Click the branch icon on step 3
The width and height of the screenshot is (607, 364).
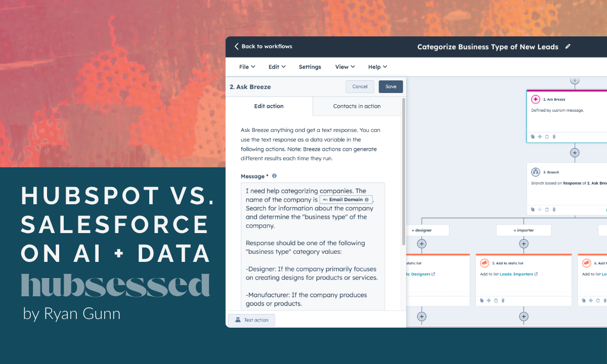pos(535,172)
